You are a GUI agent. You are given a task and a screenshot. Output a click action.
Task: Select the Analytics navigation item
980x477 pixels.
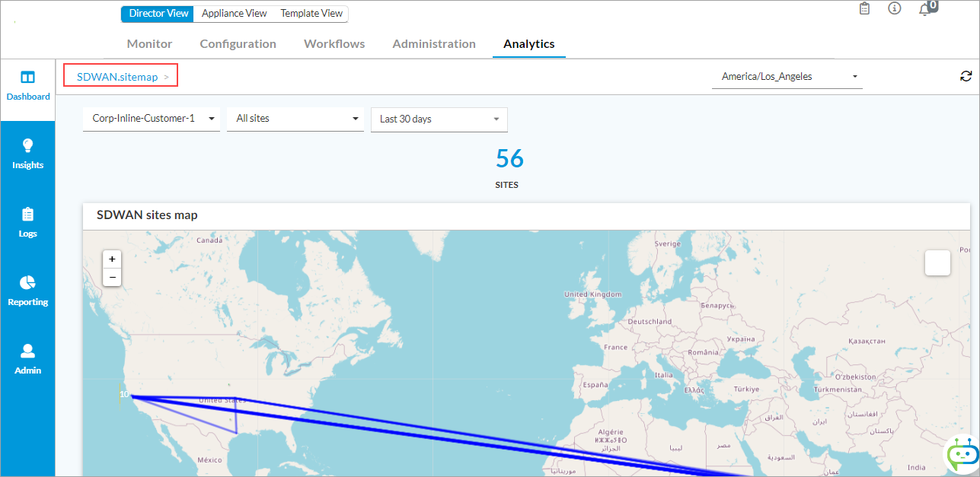[528, 43]
